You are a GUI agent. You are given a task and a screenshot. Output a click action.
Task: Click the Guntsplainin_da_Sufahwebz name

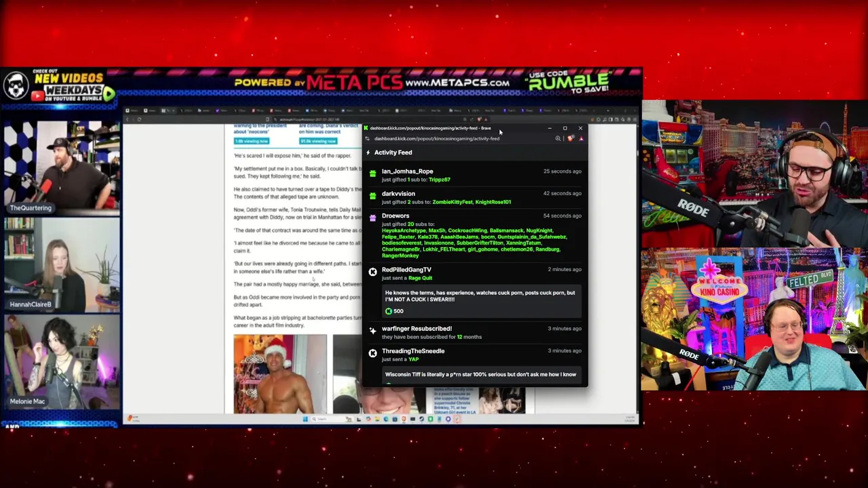(x=532, y=237)
